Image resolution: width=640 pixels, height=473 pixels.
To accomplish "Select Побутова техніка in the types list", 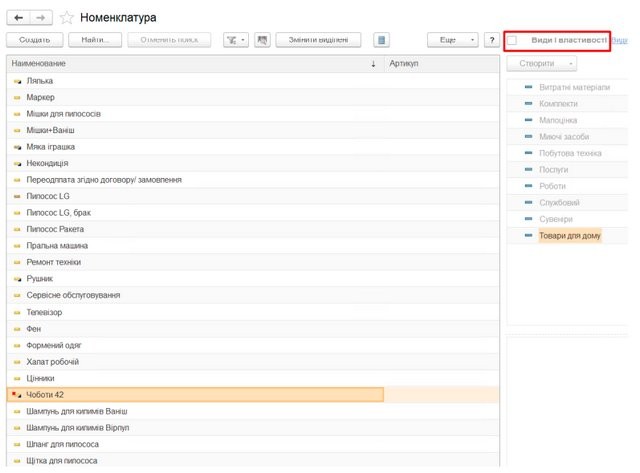I will point(569,153).
